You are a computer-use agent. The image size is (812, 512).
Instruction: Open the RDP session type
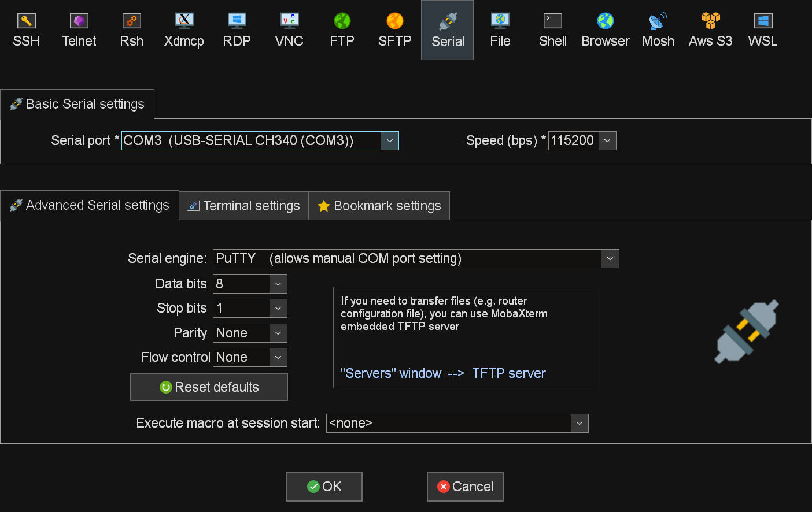pyautogui.click(x=237, y=30)
